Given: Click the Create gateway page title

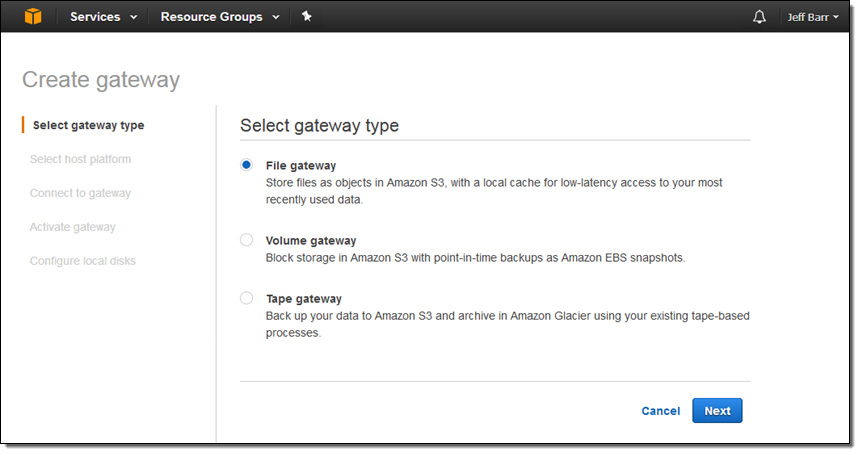Looking at the screenshot, I should 100,80.
